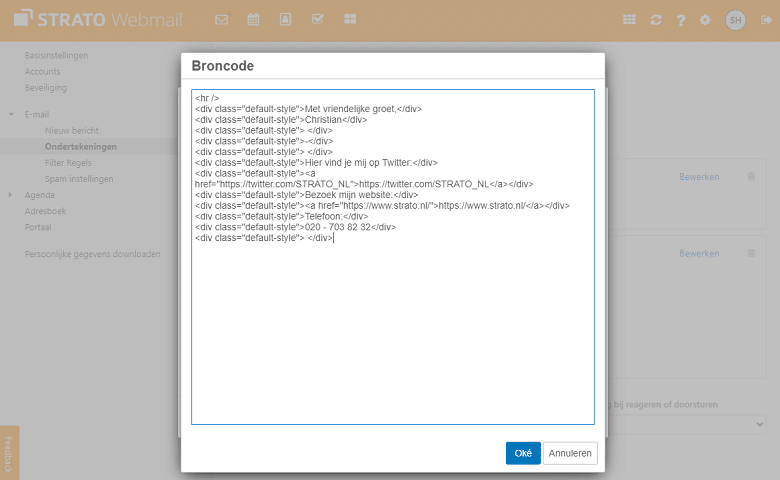Viewport: 780px width, 480px height.
Task: Click the second Bewerken link
Action: 699,253
